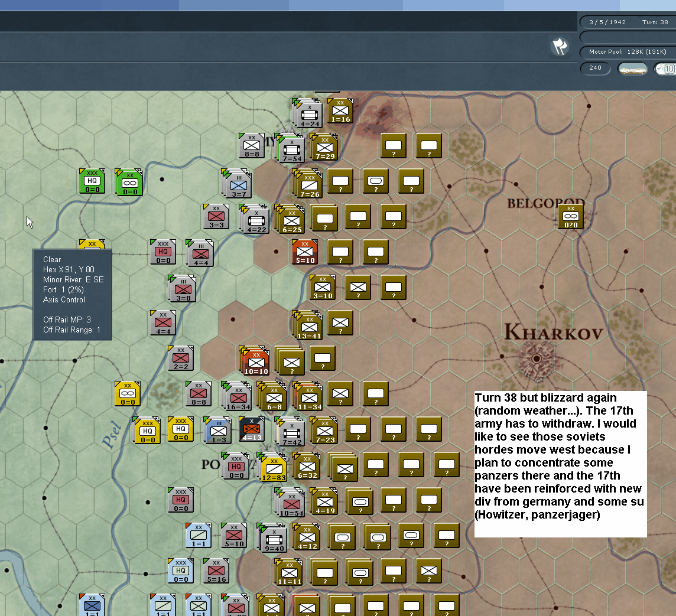Select the light blue XXX HQ 0=0 counter
The height and width of the screenshot is (616, 676).
click(x=181, y=570)
